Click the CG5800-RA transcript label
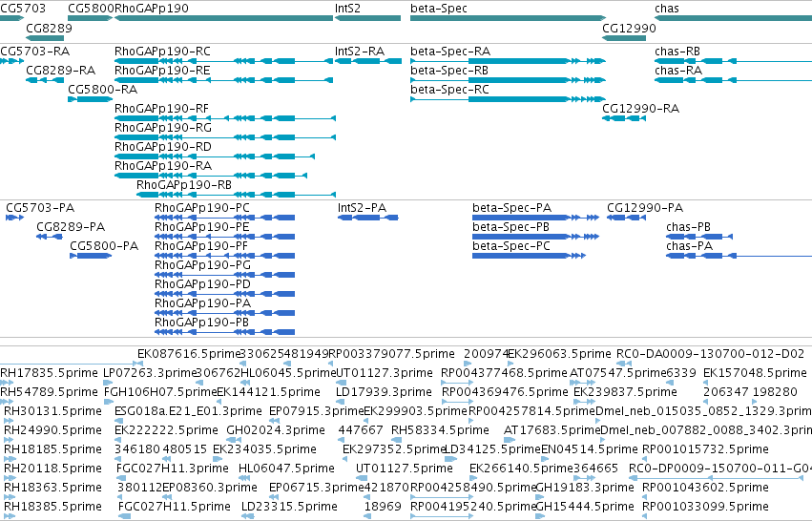Screen dimensions: 812x521 (x=102, y=90)
